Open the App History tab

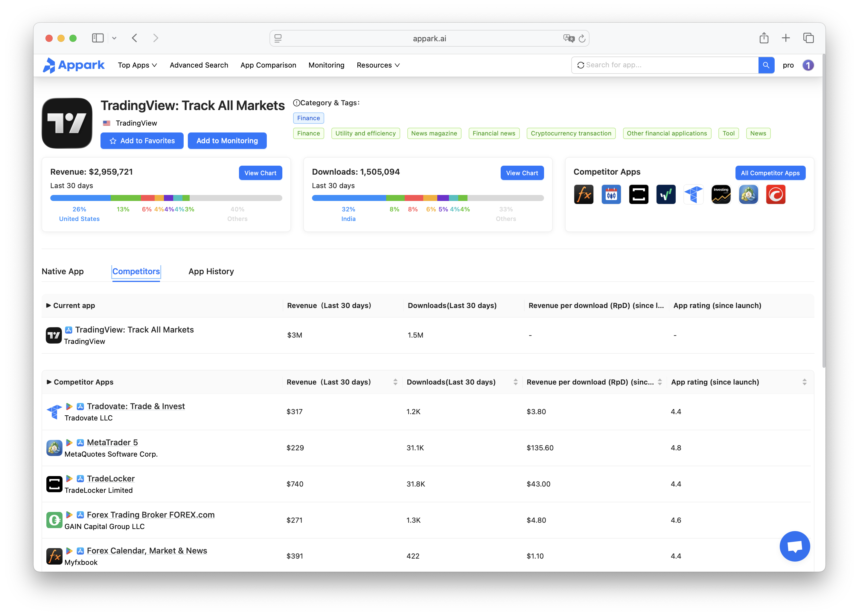point(211,271)
